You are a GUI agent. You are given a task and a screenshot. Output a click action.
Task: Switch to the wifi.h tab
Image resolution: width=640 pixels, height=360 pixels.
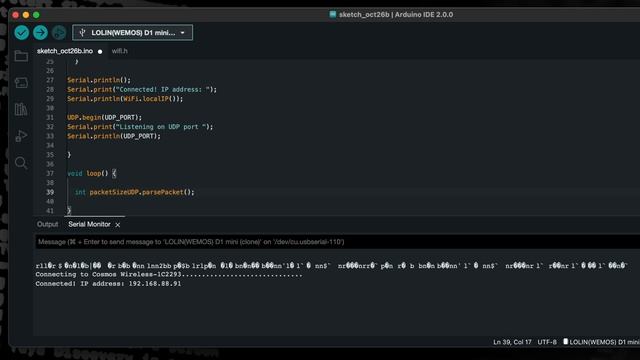point(120,51)
